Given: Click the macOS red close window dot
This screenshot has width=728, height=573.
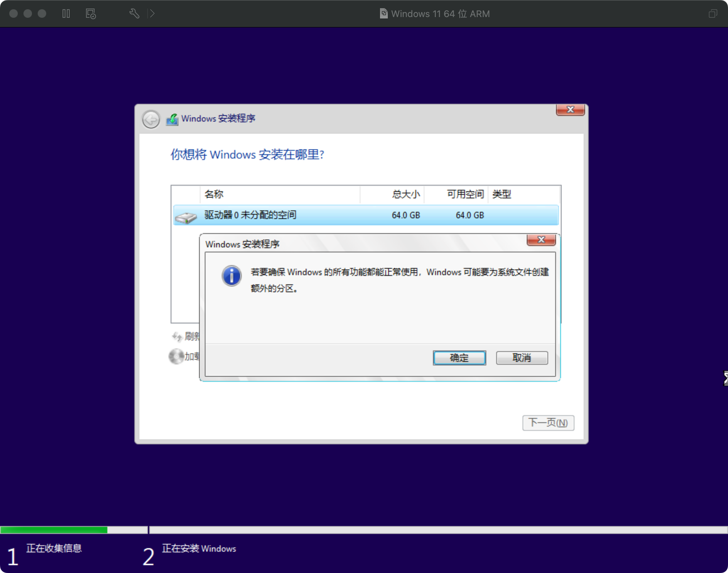Looking at the screenshot, I should tap(14, 14).
